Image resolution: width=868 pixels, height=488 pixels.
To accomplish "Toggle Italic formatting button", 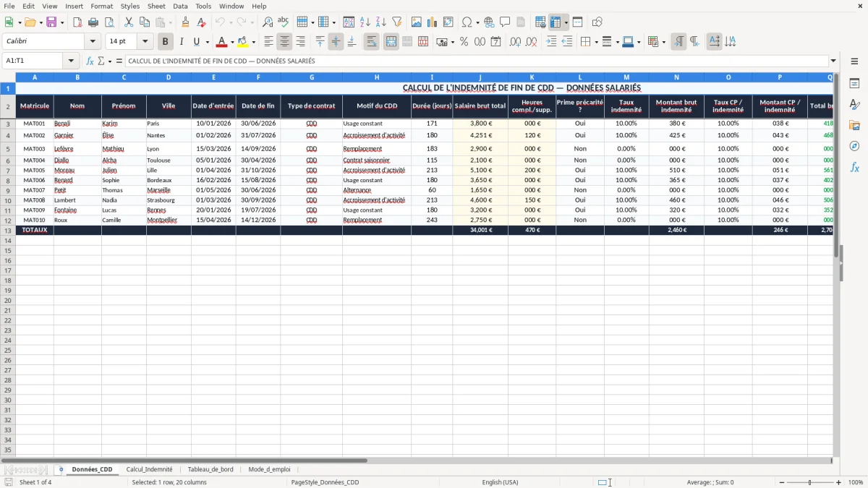I will [x=182, y=42].
